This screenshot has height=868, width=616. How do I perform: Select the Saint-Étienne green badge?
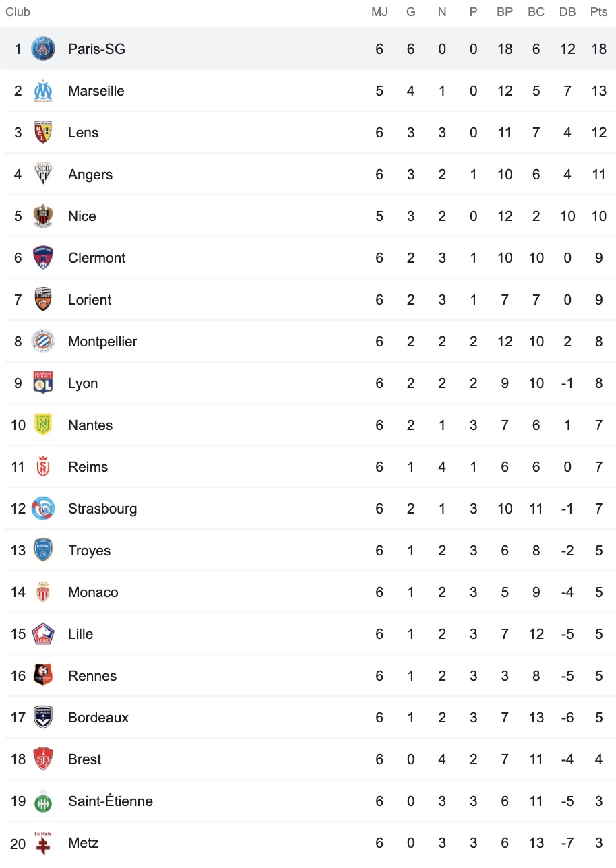[43, 801]
